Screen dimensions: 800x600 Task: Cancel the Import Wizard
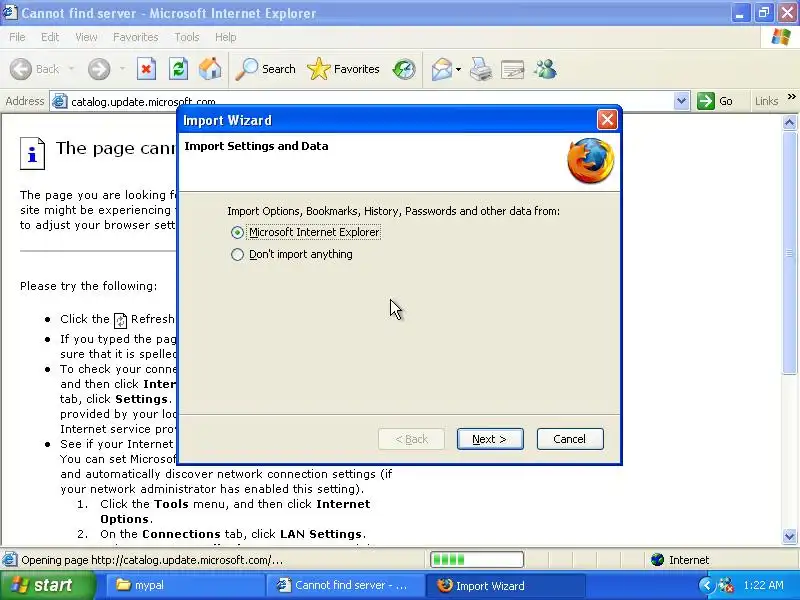tap(570, 439)
